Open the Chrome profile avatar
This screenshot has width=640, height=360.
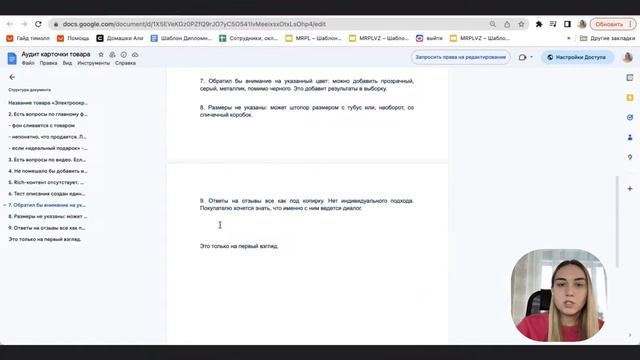tap(582, 24)
